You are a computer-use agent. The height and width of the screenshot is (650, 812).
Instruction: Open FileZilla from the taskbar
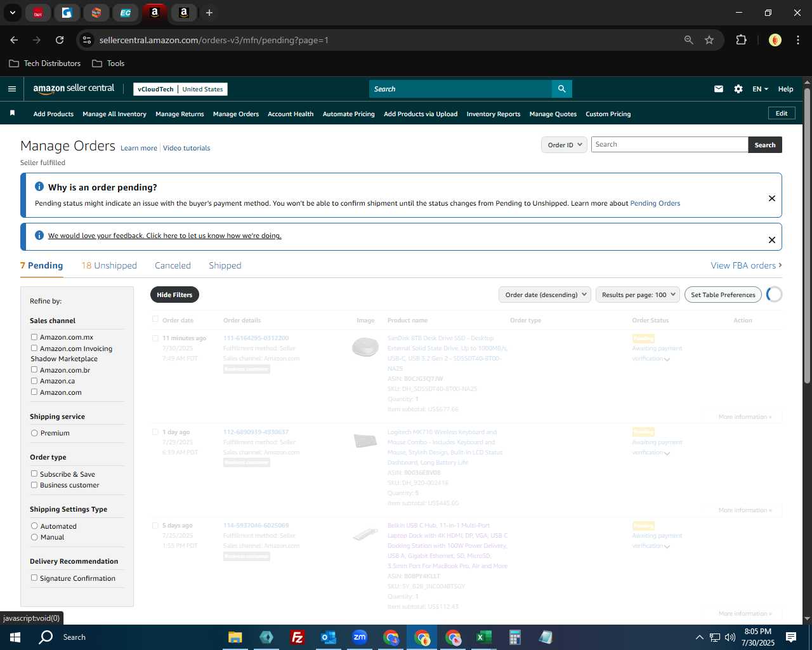(298, 637)
